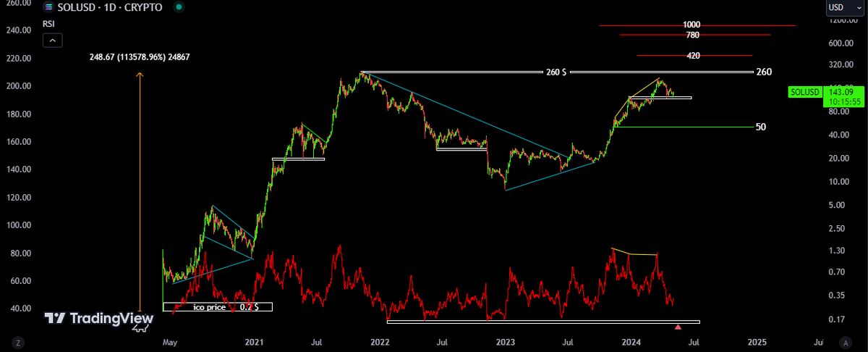868x352 pixels.
Task: Select the RSI indicator label
Action: [48, 22]
